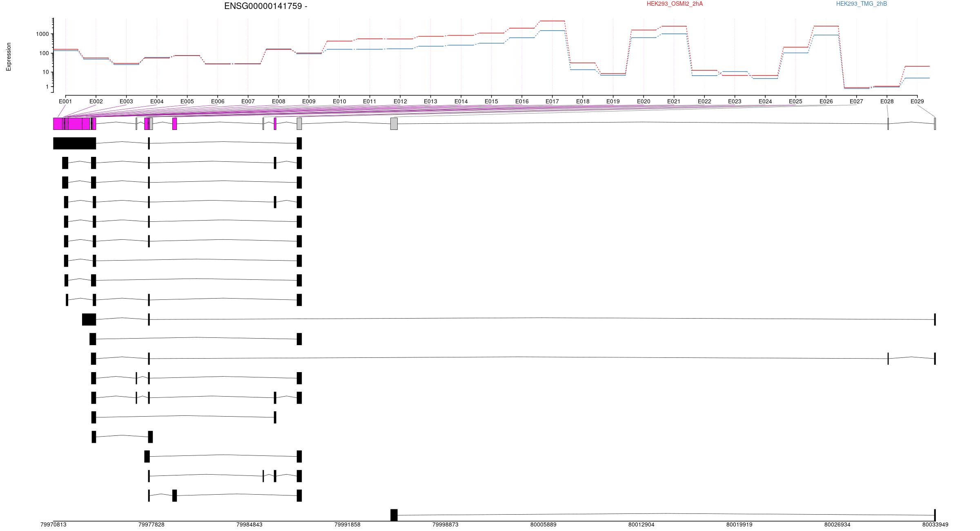This screenshot has width=980, height=531.
Task: Click genomic coordinate 80033949
Action: click(x=935, y=524)
